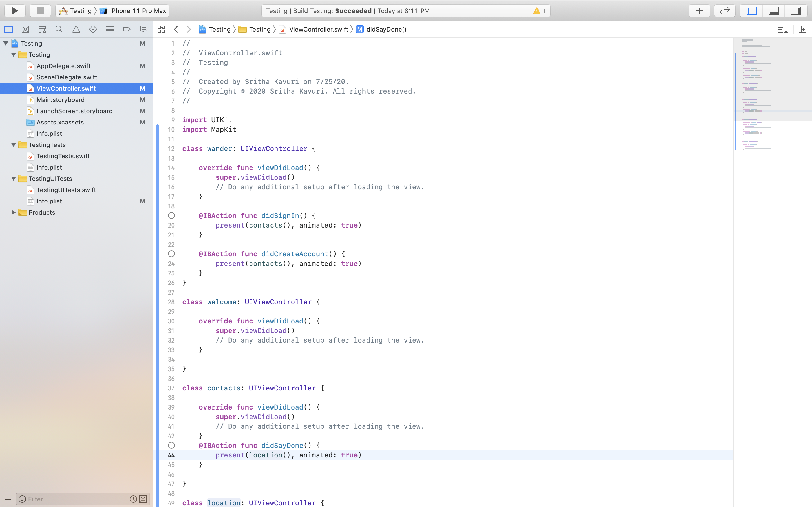Open the related items grid icon
Screen dimensions: 812x507
161,30
